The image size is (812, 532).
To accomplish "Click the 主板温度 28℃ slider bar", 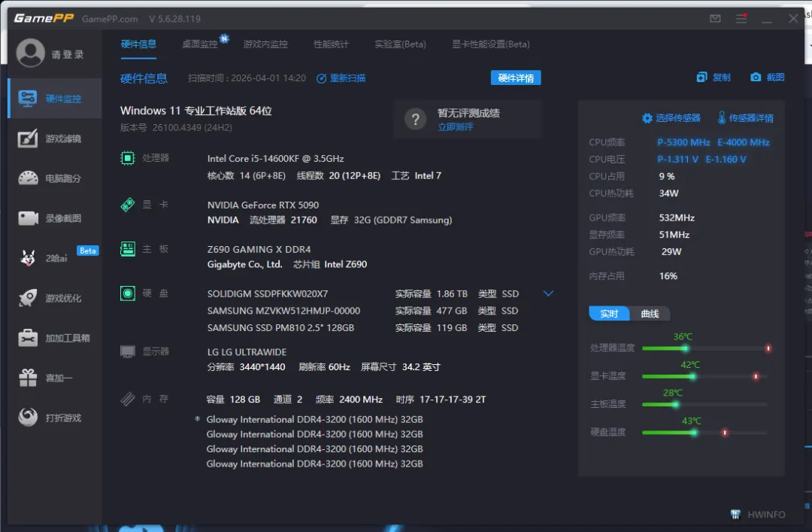I will coord(706,404).
